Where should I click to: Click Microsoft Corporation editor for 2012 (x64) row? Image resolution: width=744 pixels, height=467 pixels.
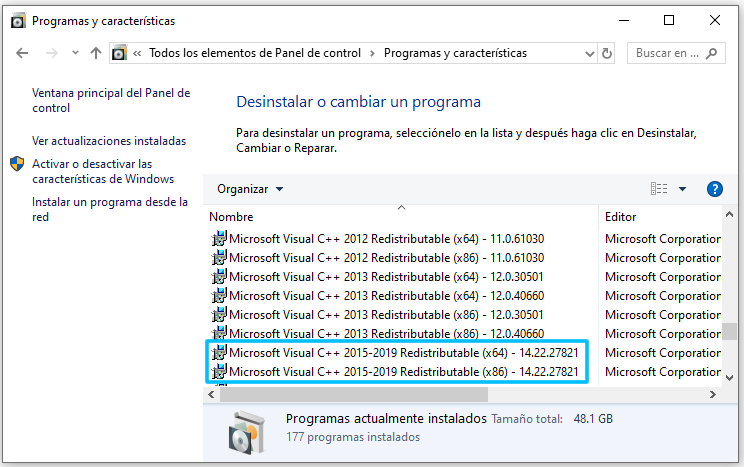[663, 239]
